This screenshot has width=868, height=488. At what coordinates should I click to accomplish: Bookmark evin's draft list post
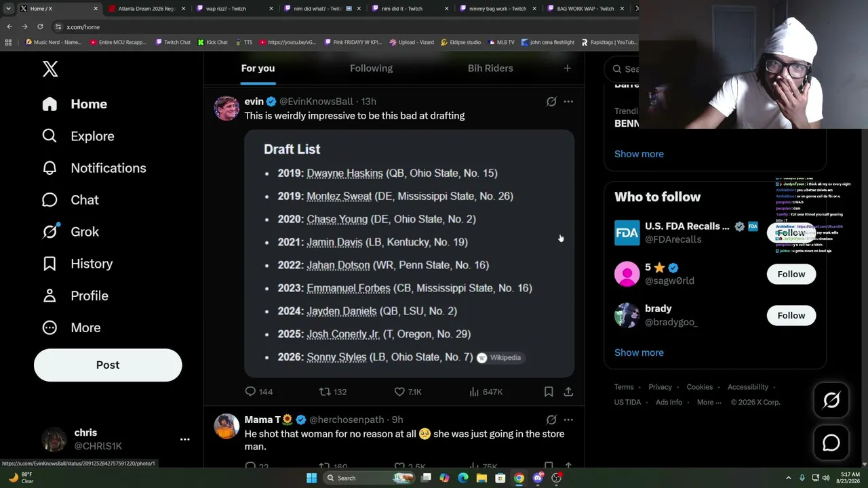click(549, 392)
